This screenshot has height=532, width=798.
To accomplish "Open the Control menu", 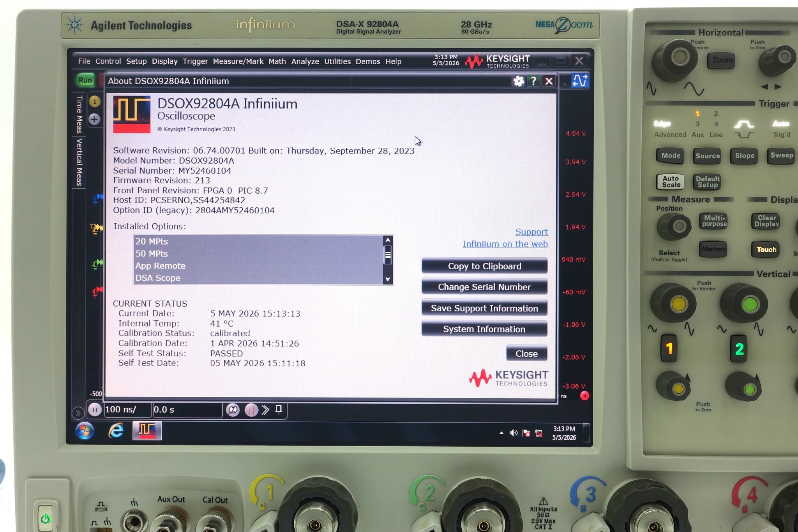I will 108,61.
